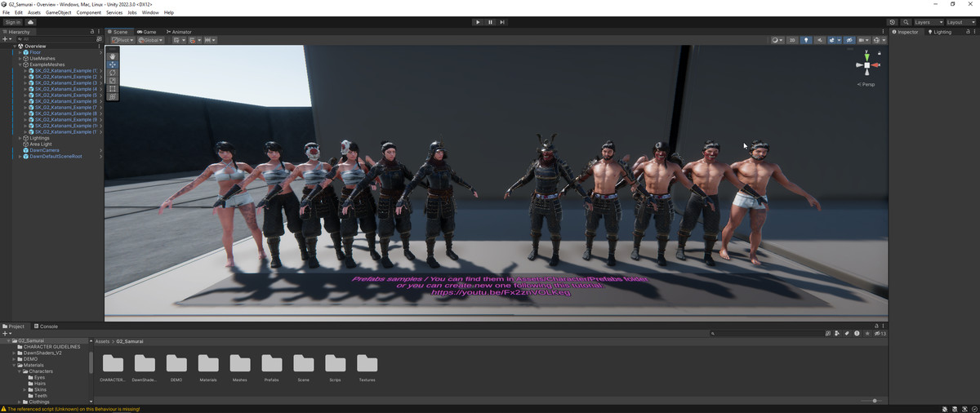Click the Pause button
Screen dimensions: 980x413
[490, 22]
